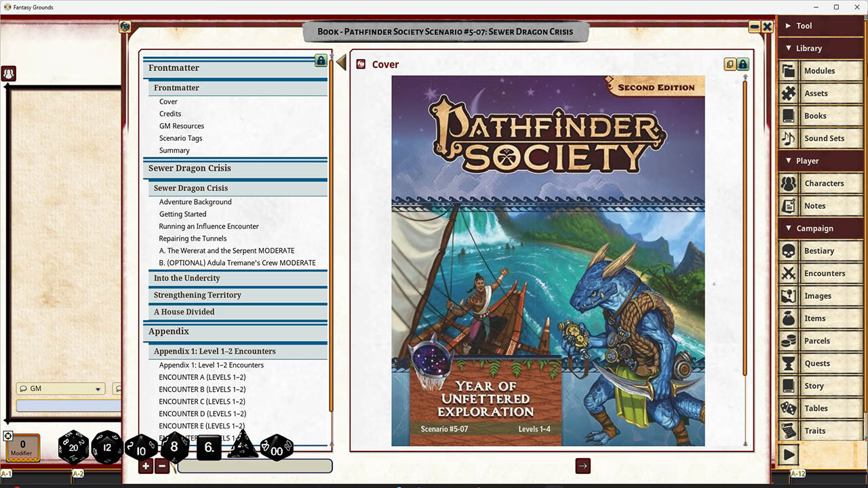The width and height of the screenshot is (868, 488).
Task: Toggle the lock on the book outline panel
Action: click(x=320, y=60)
